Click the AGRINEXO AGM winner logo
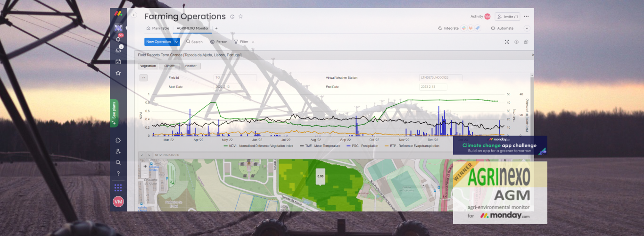This screenshot has height=236, width=644. point(500,193)
